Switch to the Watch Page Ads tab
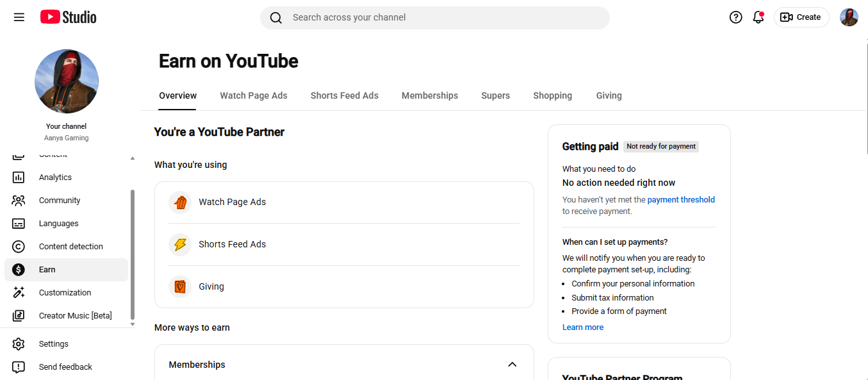Image resolution: width=868 pixels, height=380 pixels. coord(254,95)
